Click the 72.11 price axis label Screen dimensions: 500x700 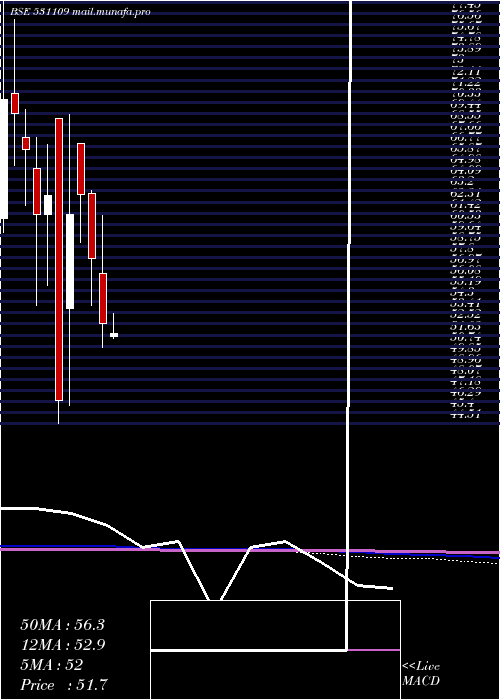coord(466,71)
